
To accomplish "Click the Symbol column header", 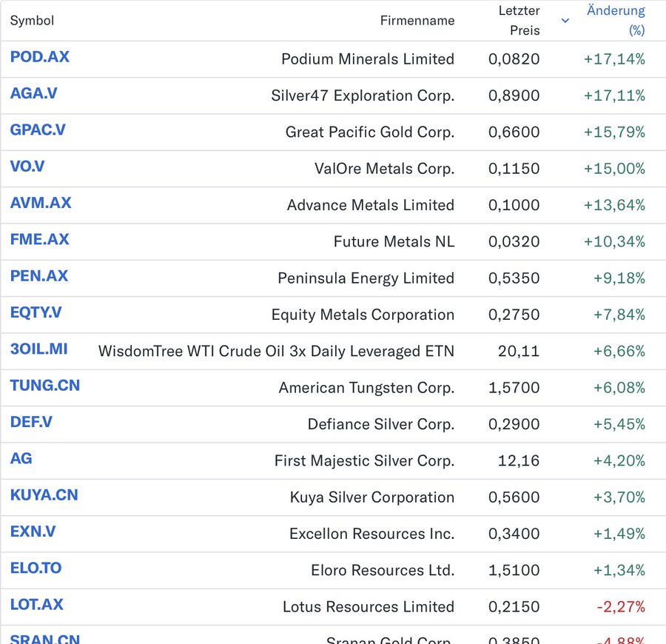I will coord(32,21).
